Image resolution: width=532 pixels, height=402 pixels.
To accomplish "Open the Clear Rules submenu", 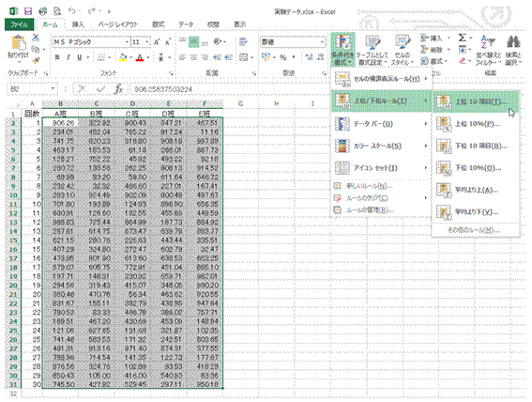I will pyautogui.click(x=381, y=198).
